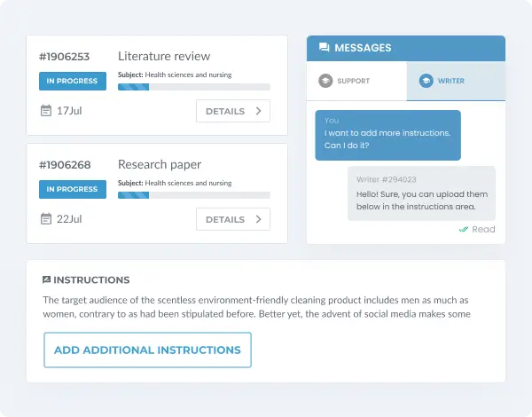The width and height of the screenshot is (532, 417).
Task: Open Details for order #1906253
Action: (233, 111)
